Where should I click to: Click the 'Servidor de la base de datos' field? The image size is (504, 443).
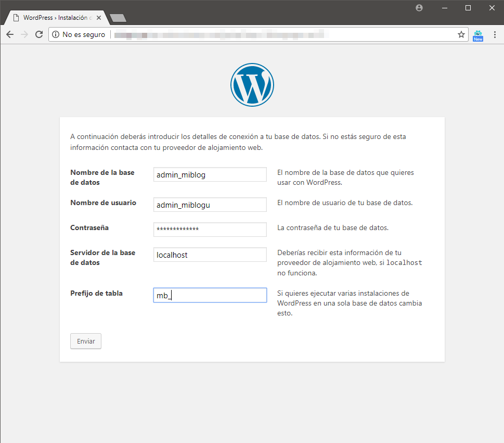(210, 255)
